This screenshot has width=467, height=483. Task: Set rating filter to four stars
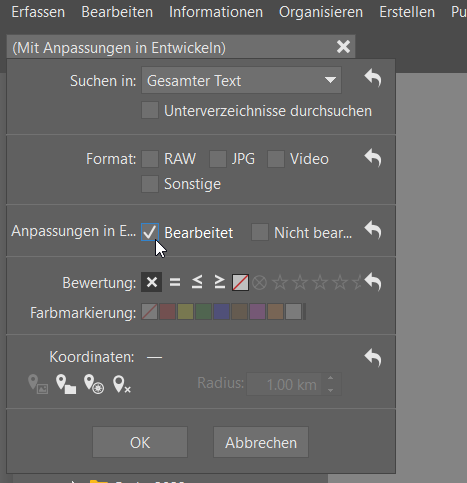(x=340, y=283)
